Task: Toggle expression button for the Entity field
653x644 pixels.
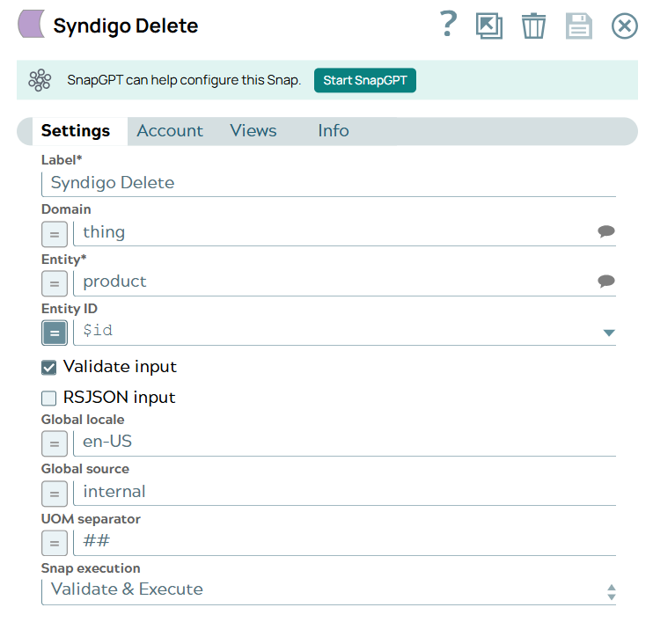Action: click(55, 283)
